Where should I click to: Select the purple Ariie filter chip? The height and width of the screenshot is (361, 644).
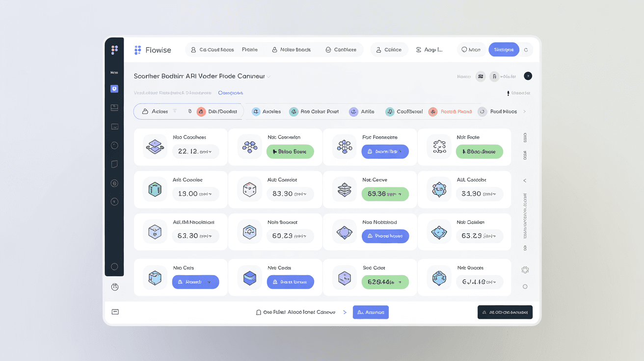tap(362, 111)
